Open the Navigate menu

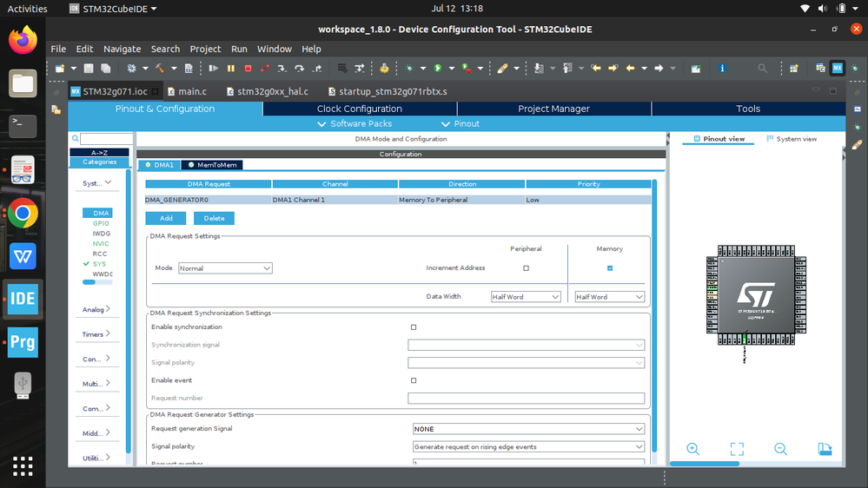(122, 49)
